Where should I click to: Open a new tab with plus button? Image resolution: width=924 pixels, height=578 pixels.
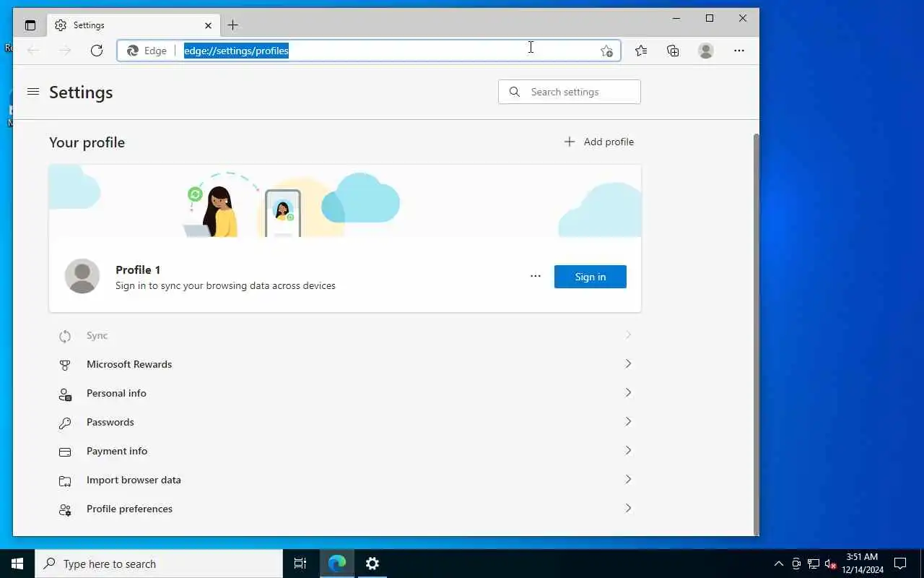pos(232,25)
